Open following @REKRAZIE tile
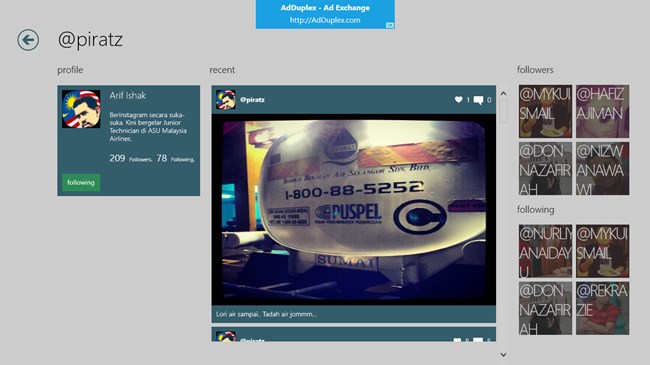Image resolution: width=650 pixels, height=365 pixels. point(602,308)
